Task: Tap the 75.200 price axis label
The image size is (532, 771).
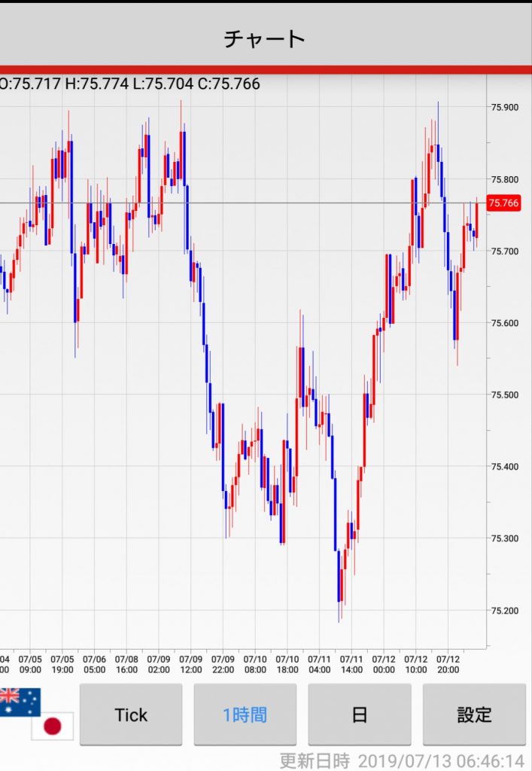Action: coord(503,611)
